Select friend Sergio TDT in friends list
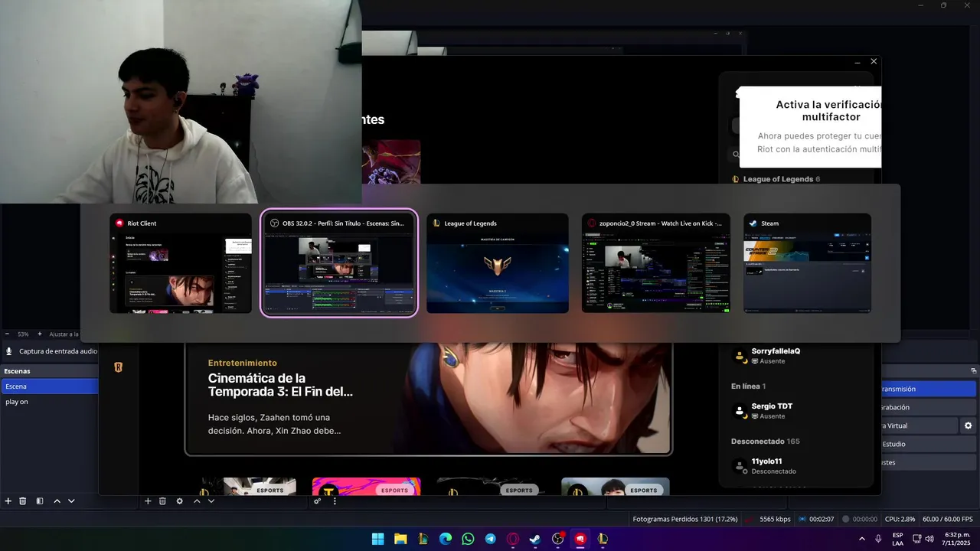The width and height of the screenshot is (980, 551). point(796,410)
